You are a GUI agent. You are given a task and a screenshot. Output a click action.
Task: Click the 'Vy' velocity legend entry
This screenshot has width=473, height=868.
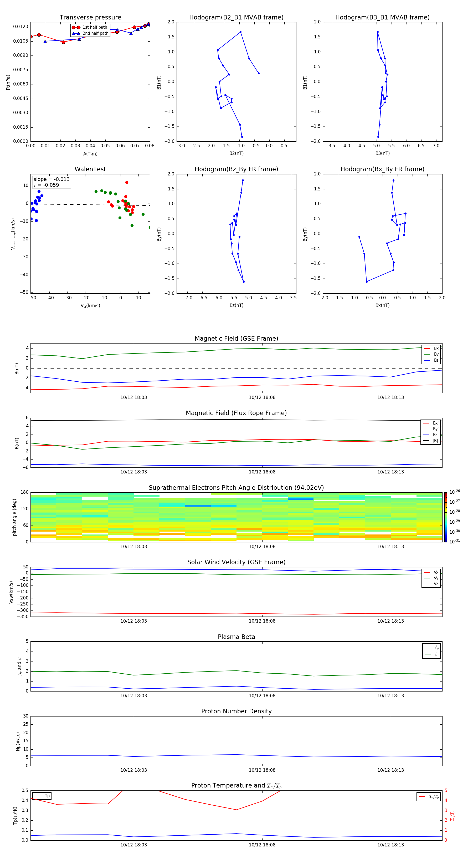(x=431, y=578)
